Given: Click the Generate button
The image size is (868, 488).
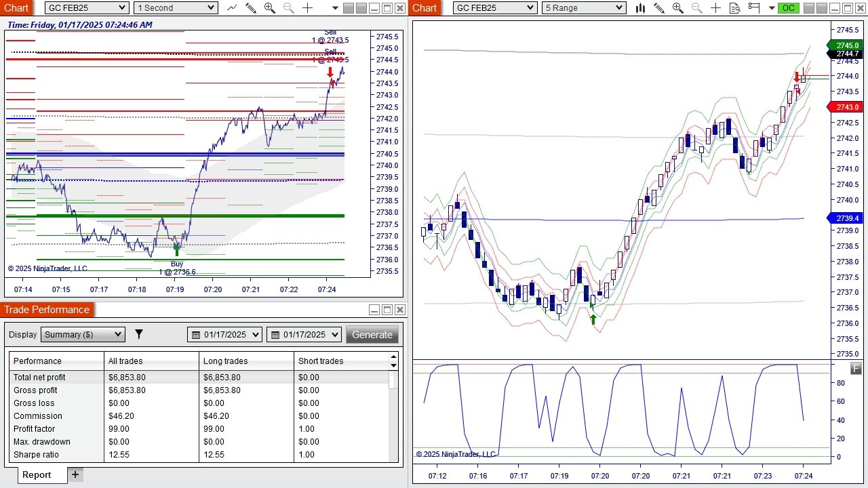Looking at the screenshot, I should coord(372,334).
